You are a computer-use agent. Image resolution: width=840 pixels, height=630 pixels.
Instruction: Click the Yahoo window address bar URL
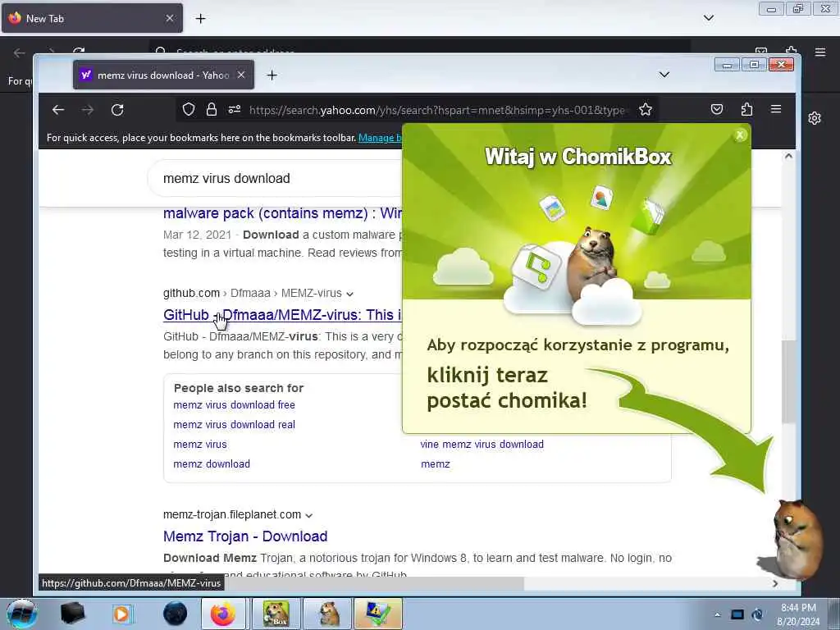coord(437,110)
